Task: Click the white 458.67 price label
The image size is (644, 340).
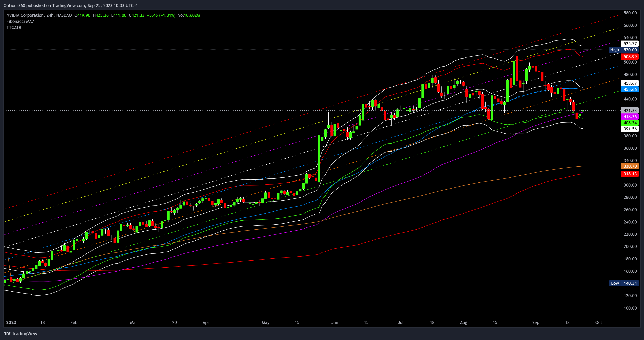Action: [x=630, y=83]
